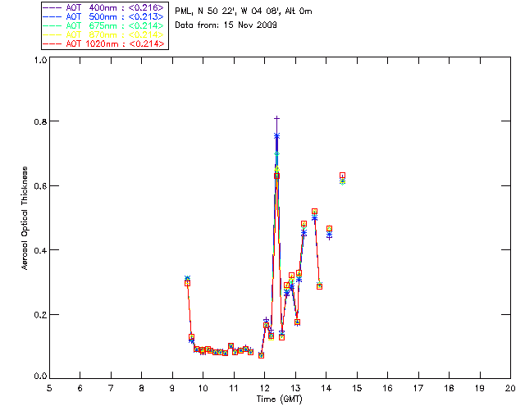The image size is (525, 420).
Task: Click the 'Aerosol Optical Thickness' y-axis label
Action: 25,218
